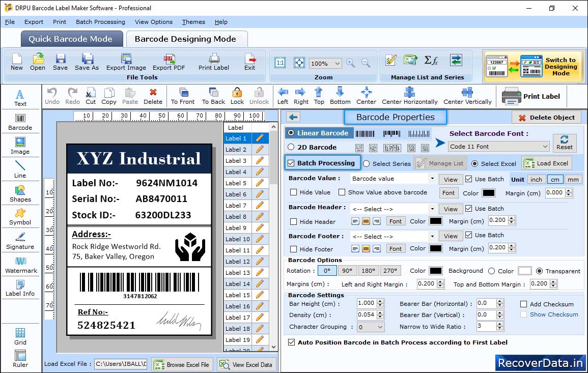The width and height of the screenshot is (588, 373).
Task: Click the zoom out magnifier icon
Action: point(366,63)
